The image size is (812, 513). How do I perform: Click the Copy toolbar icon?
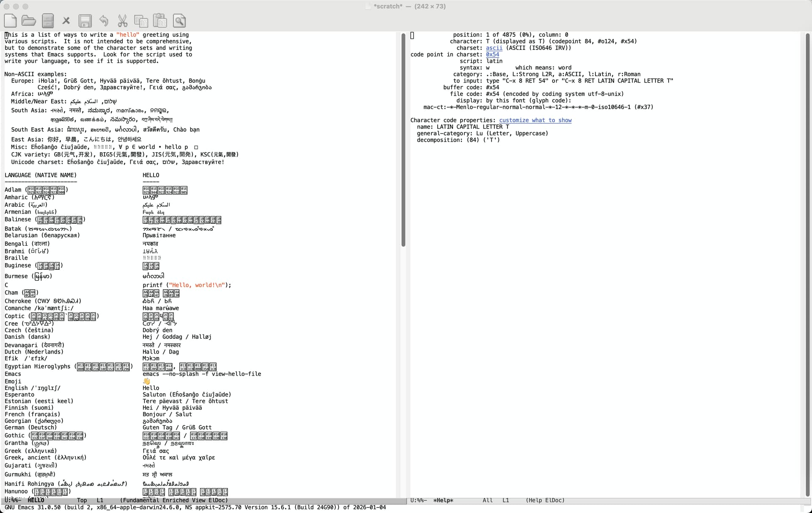(x=141, y=20)
